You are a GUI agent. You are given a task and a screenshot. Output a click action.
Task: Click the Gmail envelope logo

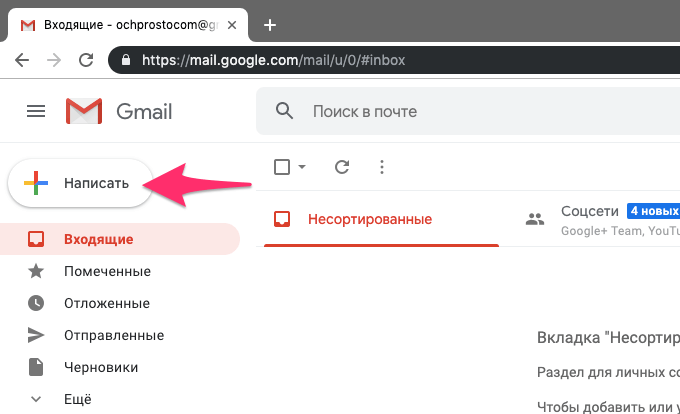[84, 111]
